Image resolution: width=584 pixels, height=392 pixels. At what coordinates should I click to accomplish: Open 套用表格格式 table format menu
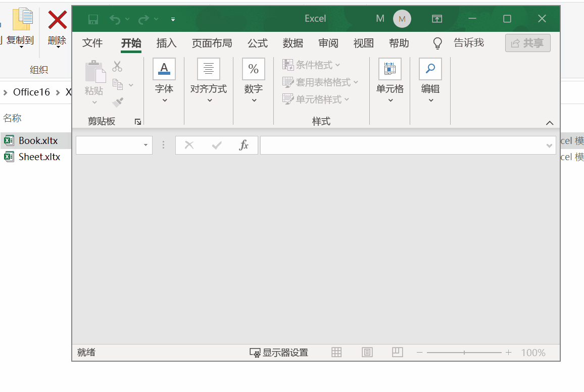click(320, 82)
